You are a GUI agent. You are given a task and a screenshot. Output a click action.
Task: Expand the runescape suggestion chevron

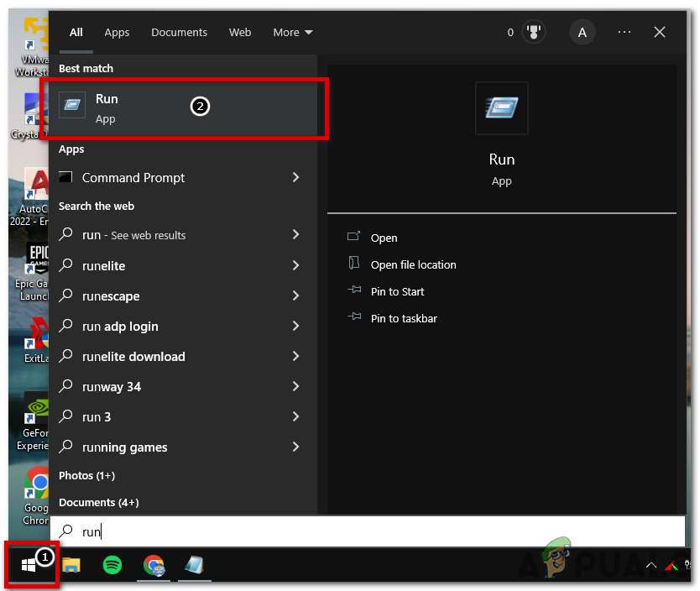point(295,295)
